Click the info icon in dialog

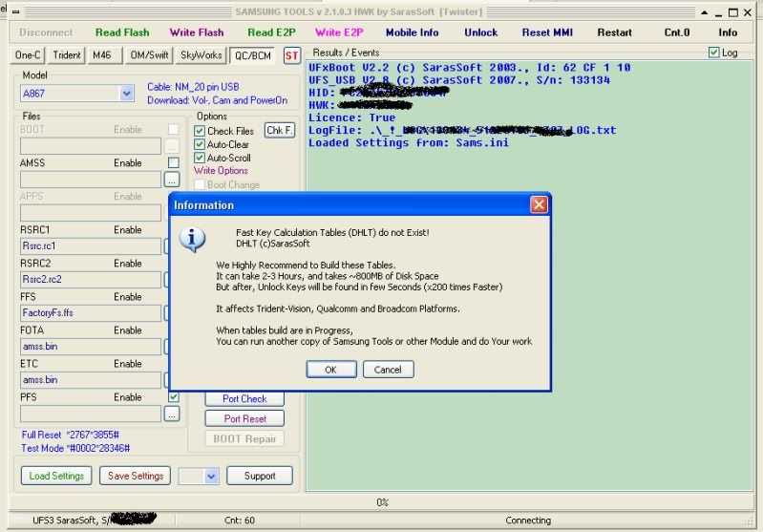pos(192,240)
